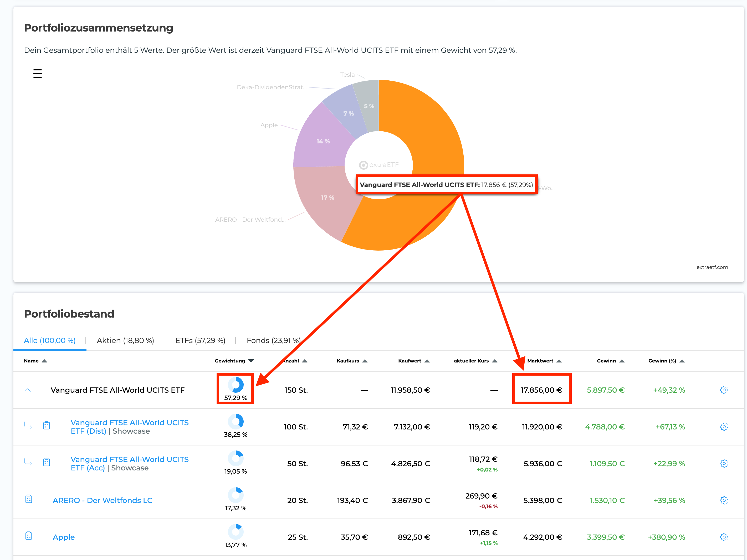The height and width of the screenshot is (560, 747).
Task: Switch to the Aktien (18,80 %) tab
Action: point(125,340)
